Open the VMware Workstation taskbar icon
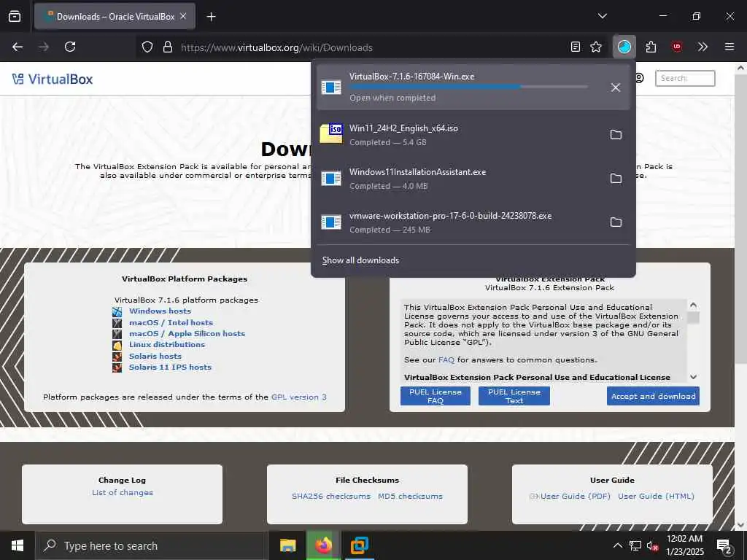 (359, 545)
